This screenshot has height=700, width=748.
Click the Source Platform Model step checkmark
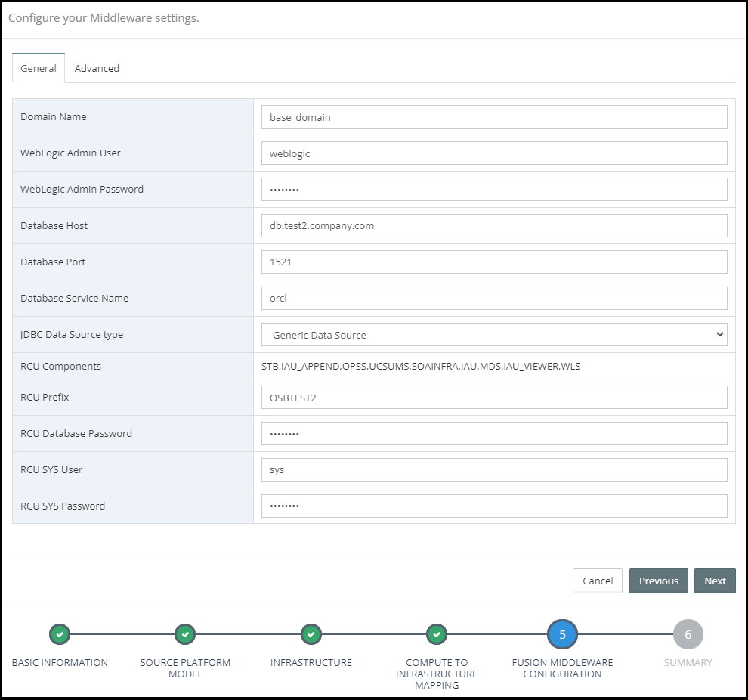pos(185,634)
